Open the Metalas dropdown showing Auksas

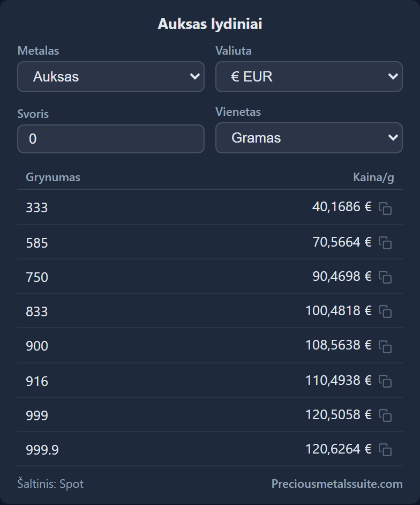[x=111, y=77]
